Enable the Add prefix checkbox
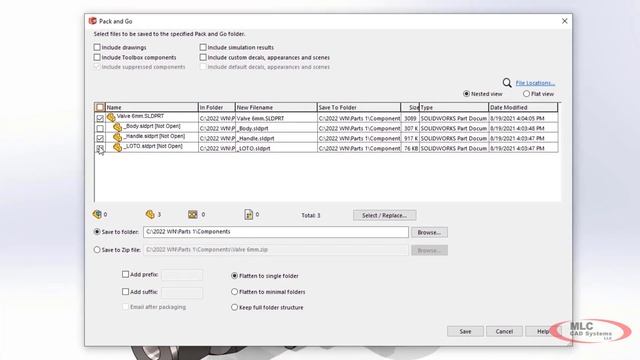Image resolution: width=640 pixels, height=360 pixels. click(x=125, y=274)
